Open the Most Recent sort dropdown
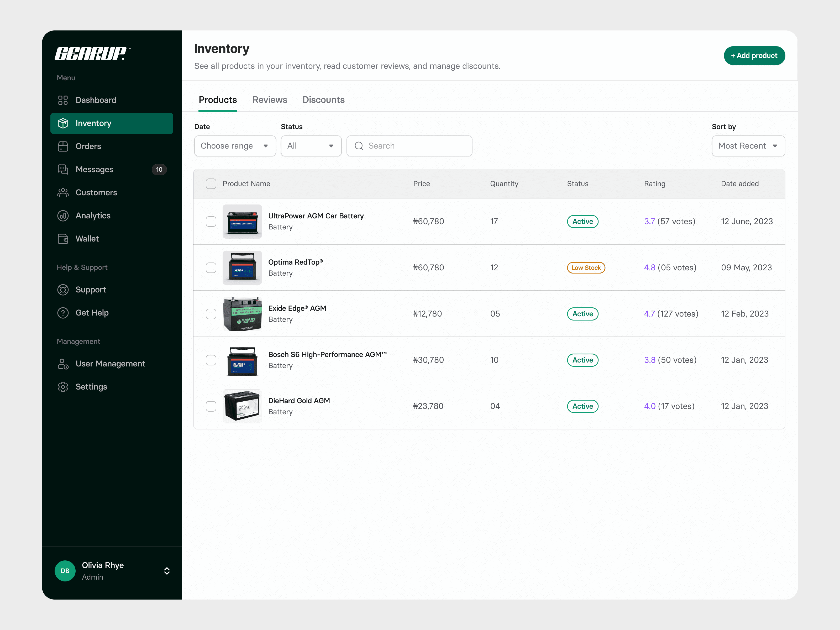840x630 pixels. pos(748,146)
